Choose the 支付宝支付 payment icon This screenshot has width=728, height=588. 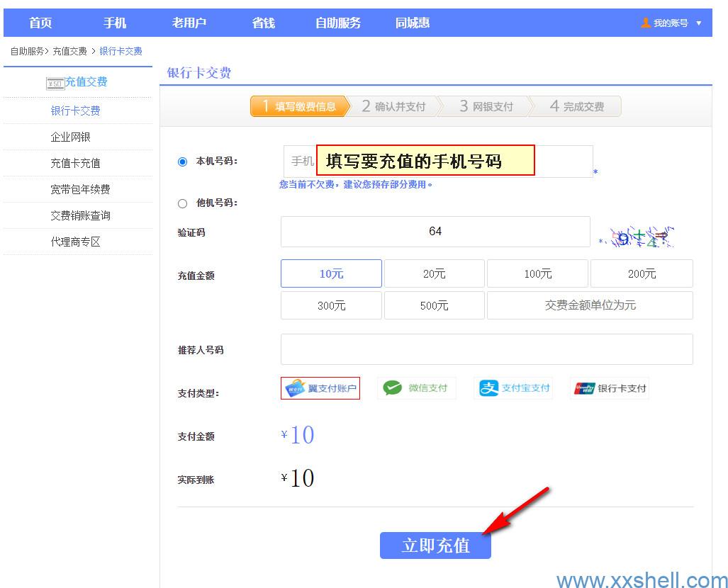click(489, 388)
